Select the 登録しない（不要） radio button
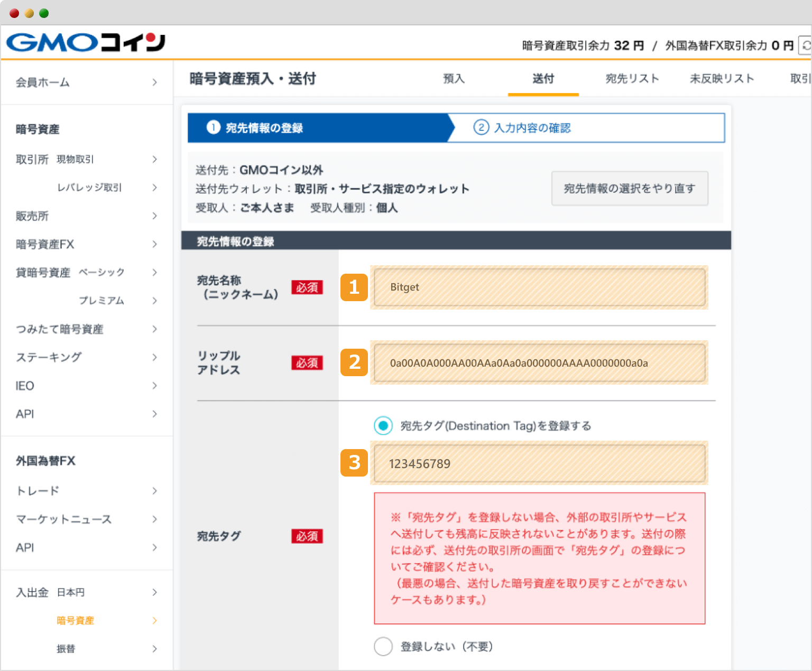The image size is (812, 671). click(383, 646)
